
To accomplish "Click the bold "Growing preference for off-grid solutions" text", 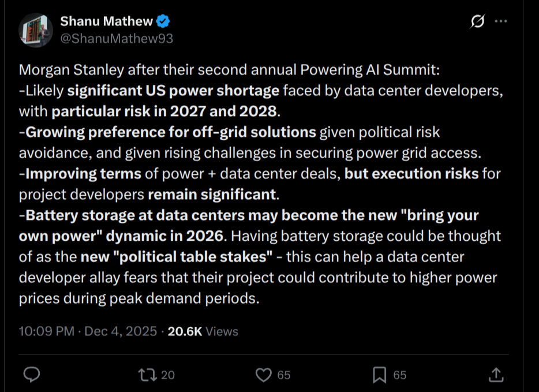I will click(171, 132).
